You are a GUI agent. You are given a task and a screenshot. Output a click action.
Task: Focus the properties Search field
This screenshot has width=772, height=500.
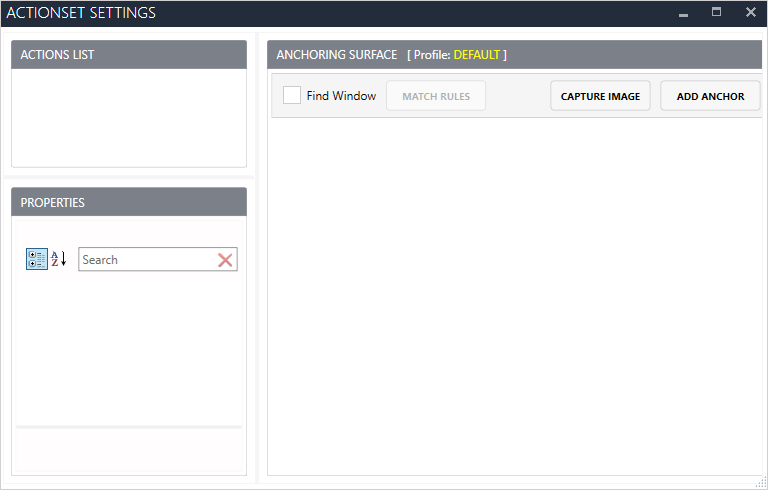tap(147, 260)
